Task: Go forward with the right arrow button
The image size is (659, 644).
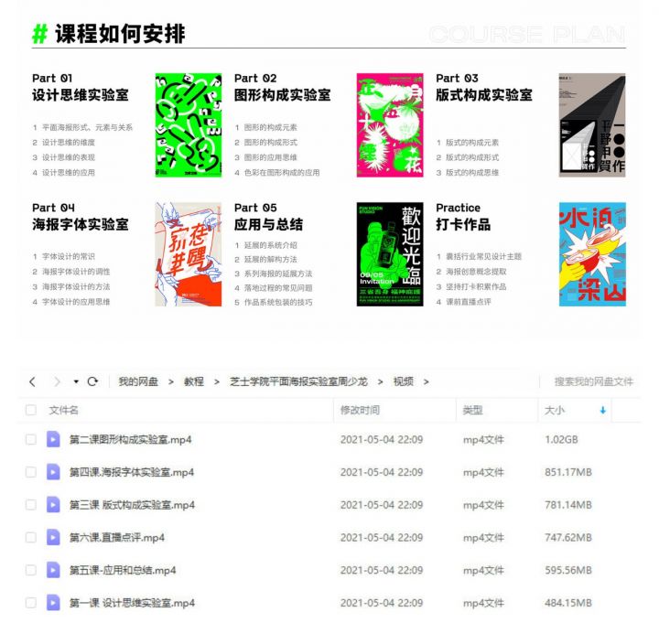Action: 57,381
